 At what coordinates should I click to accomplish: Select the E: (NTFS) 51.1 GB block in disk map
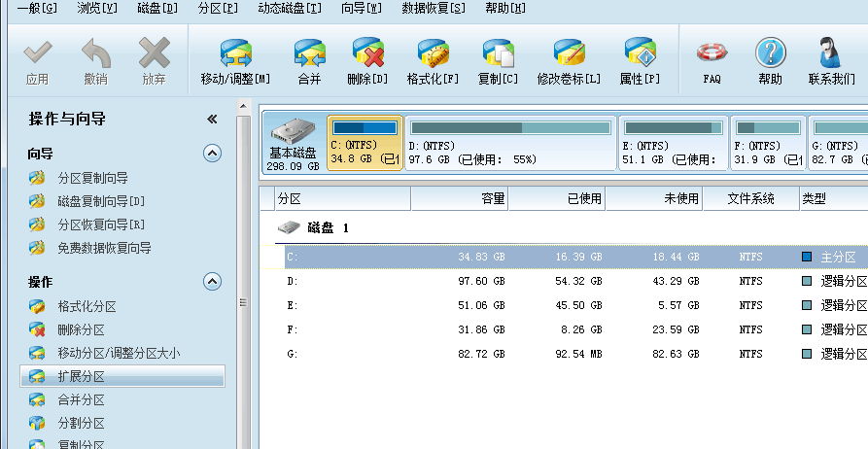tap(673, 142)
